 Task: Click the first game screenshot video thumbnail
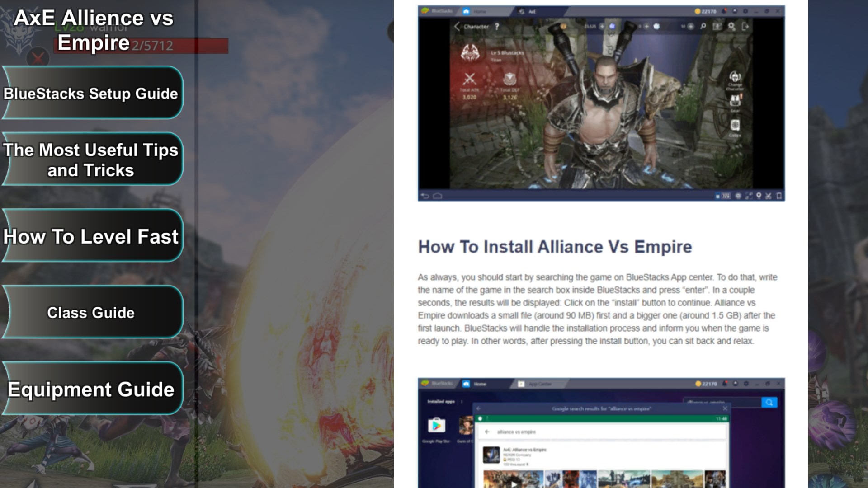[x=513, y=480]
